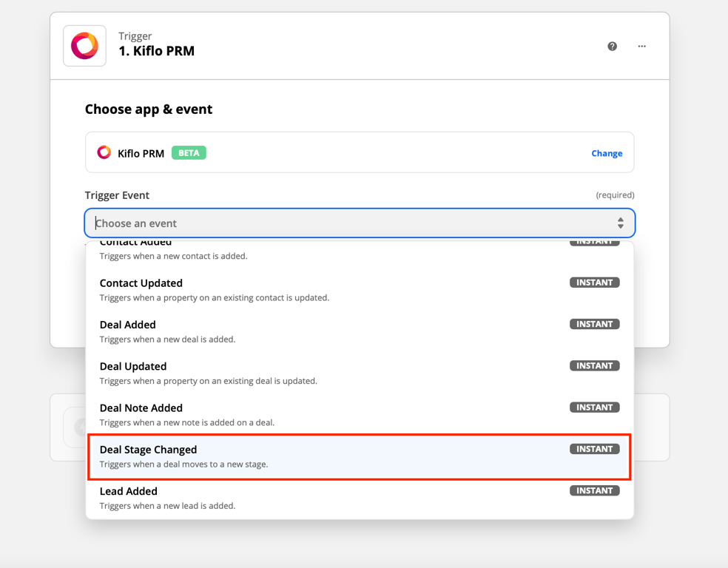Click the Kiflo PRM logo in trigger header
This screenshot has width=728, height=568.
point(84,46)
